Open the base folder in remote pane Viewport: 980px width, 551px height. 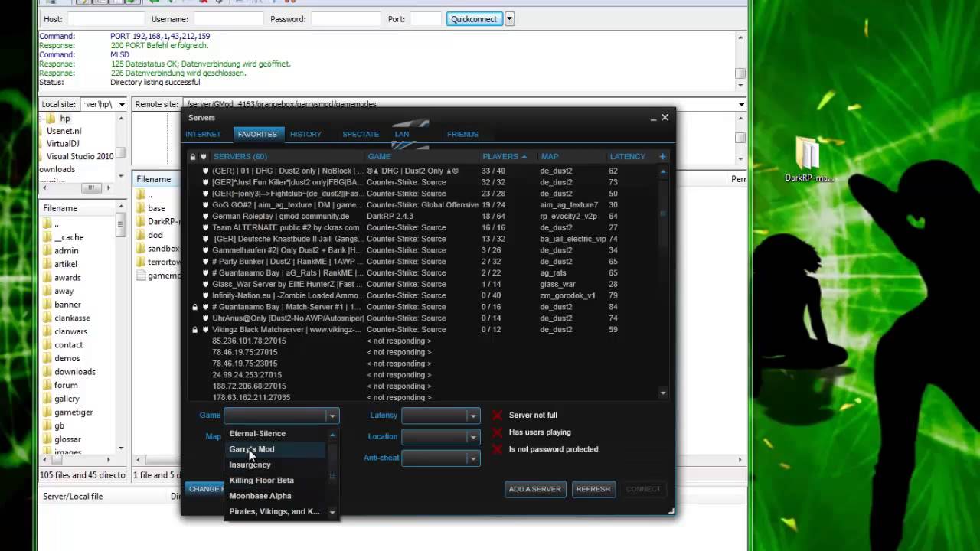(x=156, y=208)
